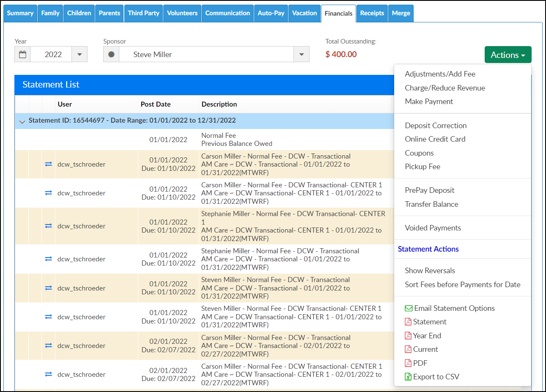Viewport: 546px width, 392px height.
Task: Click transfer icon for Carson Miller DCW - Transactional 01/01/2022 row
Action: (x=49, y=164)
